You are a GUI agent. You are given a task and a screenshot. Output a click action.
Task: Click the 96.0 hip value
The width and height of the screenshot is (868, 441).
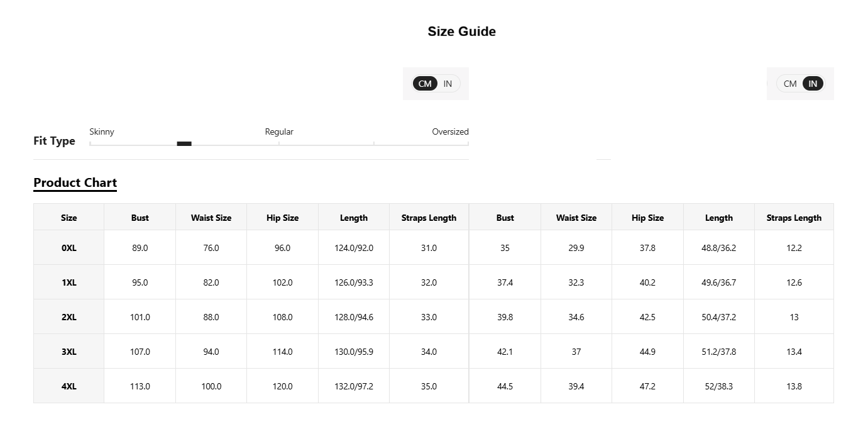point(283,248)
